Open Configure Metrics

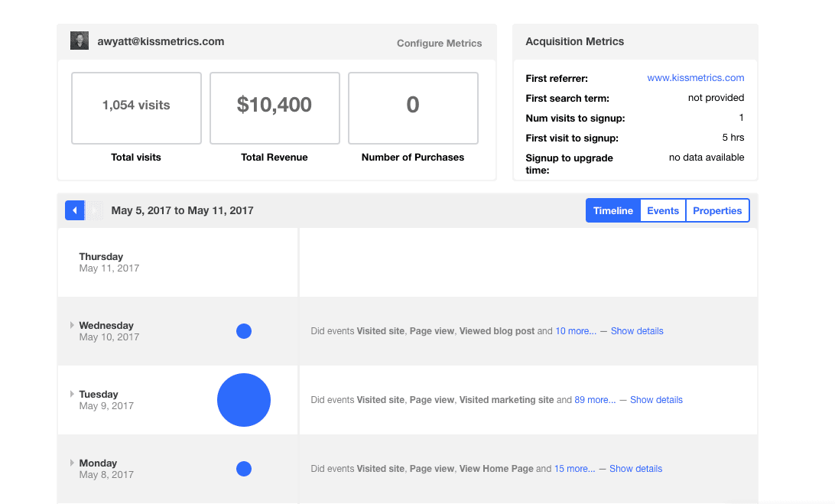[x=439, y=44]
